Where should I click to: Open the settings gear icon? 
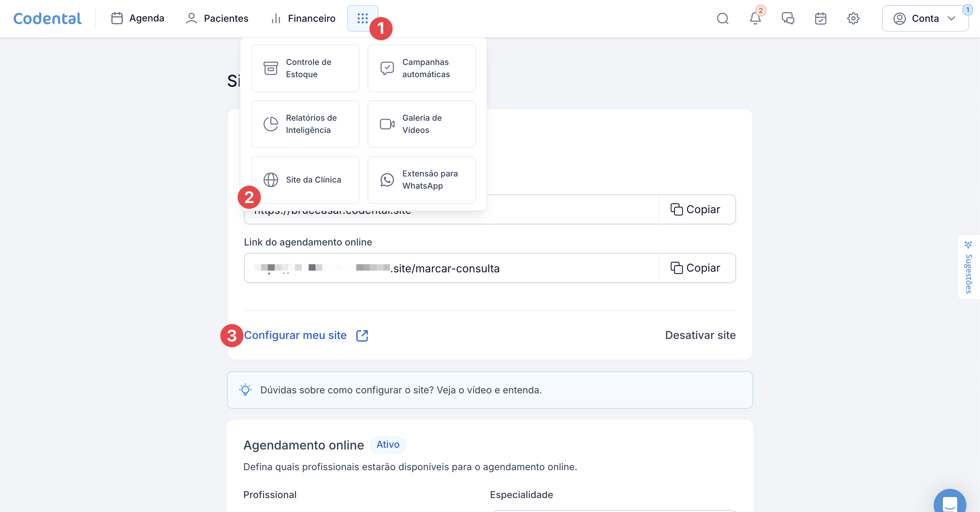point(853,18)
